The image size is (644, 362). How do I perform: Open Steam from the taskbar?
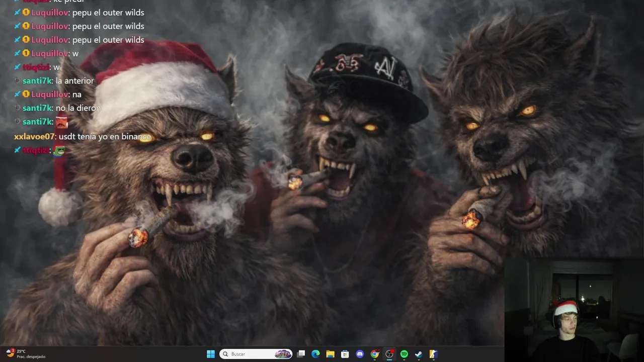[419, 354]
